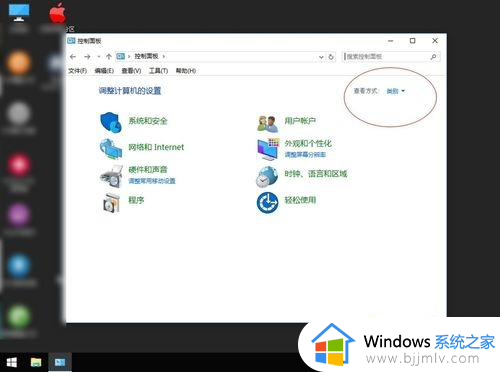Click the Control Panel title bar icon
The width and height of the screenshot is (500, 372).
[71, 41]
